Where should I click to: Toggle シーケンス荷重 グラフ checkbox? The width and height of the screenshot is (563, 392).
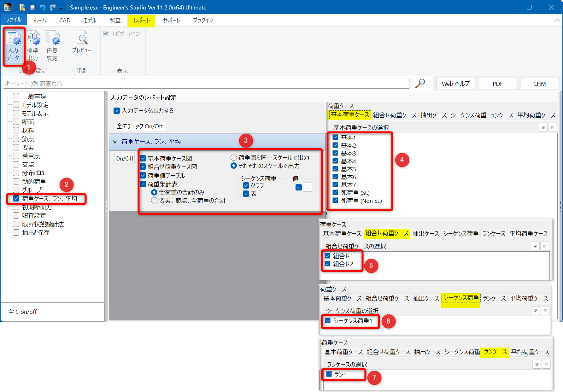[246, 185]
